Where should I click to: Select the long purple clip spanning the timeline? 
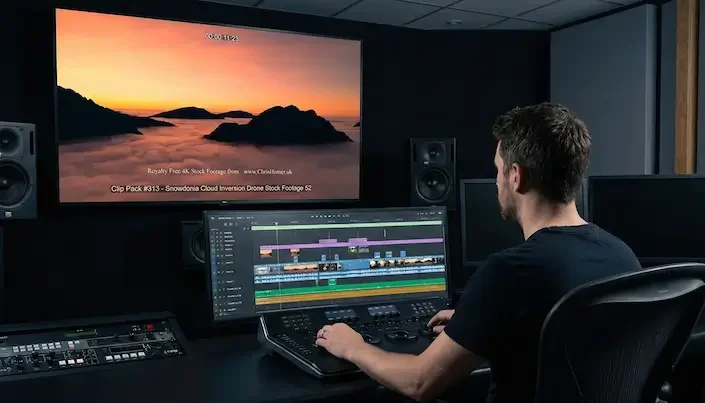(352, 244)
